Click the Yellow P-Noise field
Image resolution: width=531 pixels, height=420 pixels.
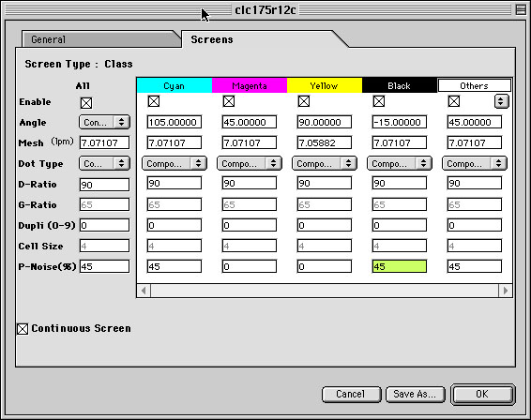pos(325,266)
